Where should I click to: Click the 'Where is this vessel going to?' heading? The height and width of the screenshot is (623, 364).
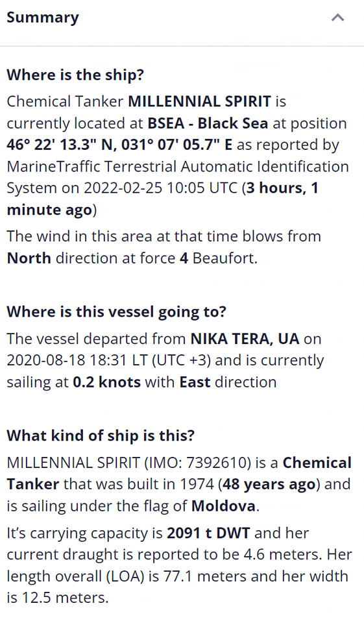coord(116,312)
